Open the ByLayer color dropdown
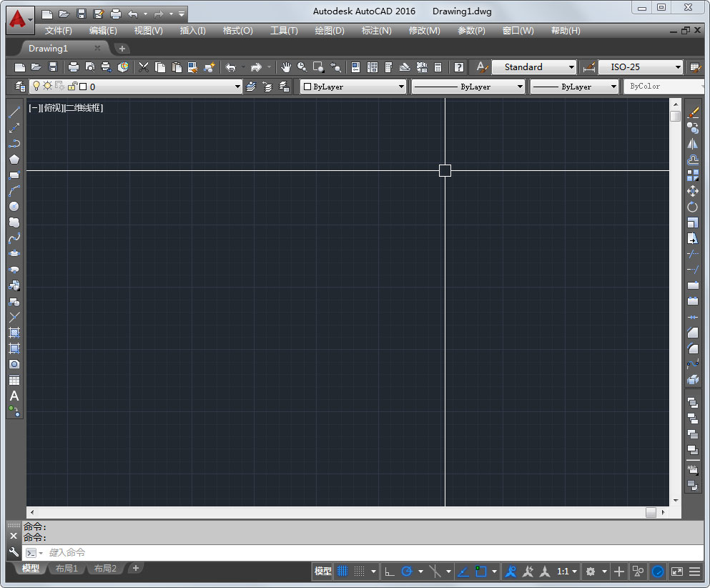Viewport: 710px width, 588px height. pos(400,86)
